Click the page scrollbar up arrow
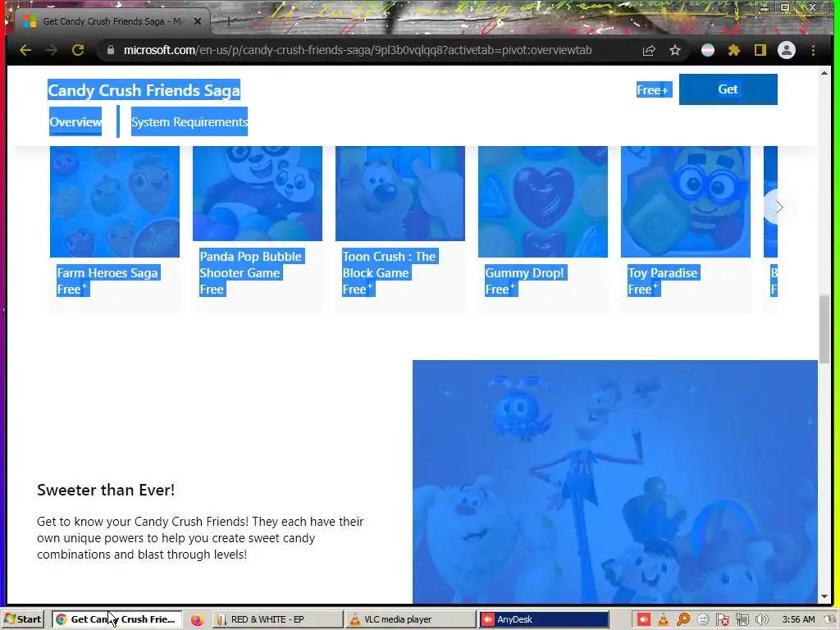This screenshot has height=630, width=840. [x=824, y=73]
